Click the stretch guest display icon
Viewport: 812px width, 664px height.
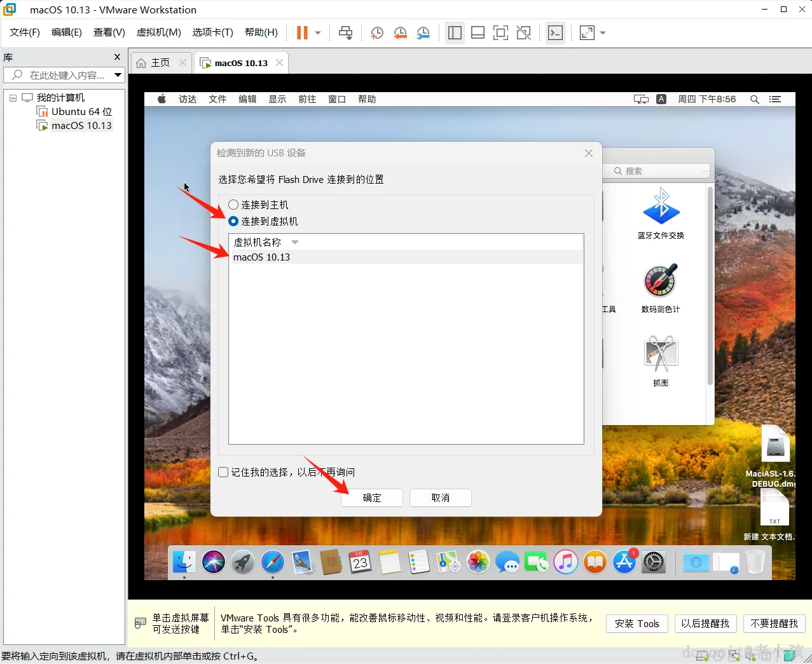point(587,33)
